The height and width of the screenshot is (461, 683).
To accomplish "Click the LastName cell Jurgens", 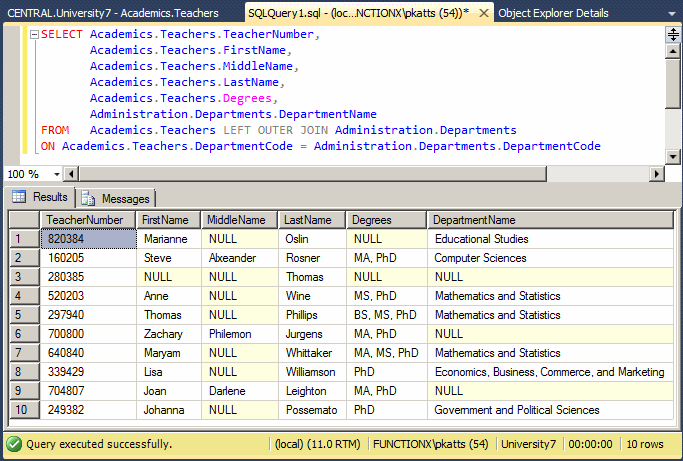I will point(312,334).
